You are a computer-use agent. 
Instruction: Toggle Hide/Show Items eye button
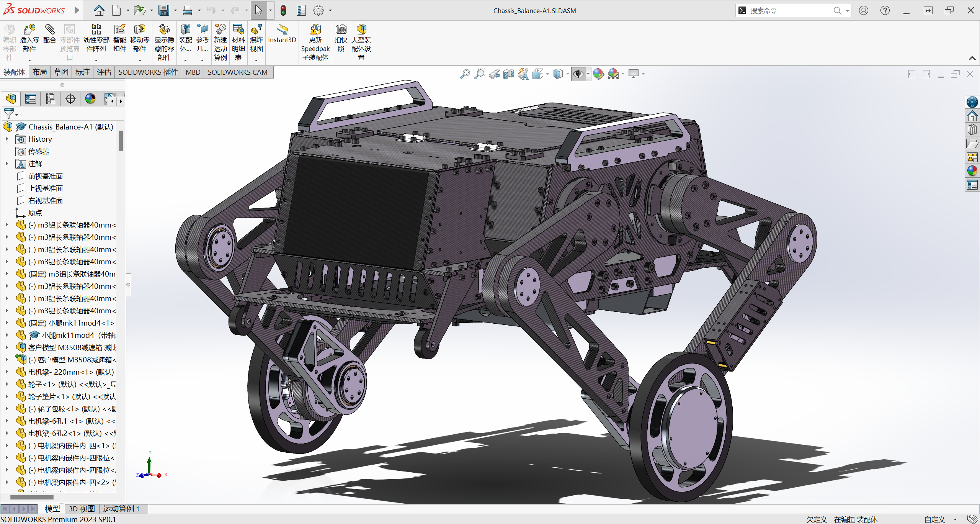(578, 74)
